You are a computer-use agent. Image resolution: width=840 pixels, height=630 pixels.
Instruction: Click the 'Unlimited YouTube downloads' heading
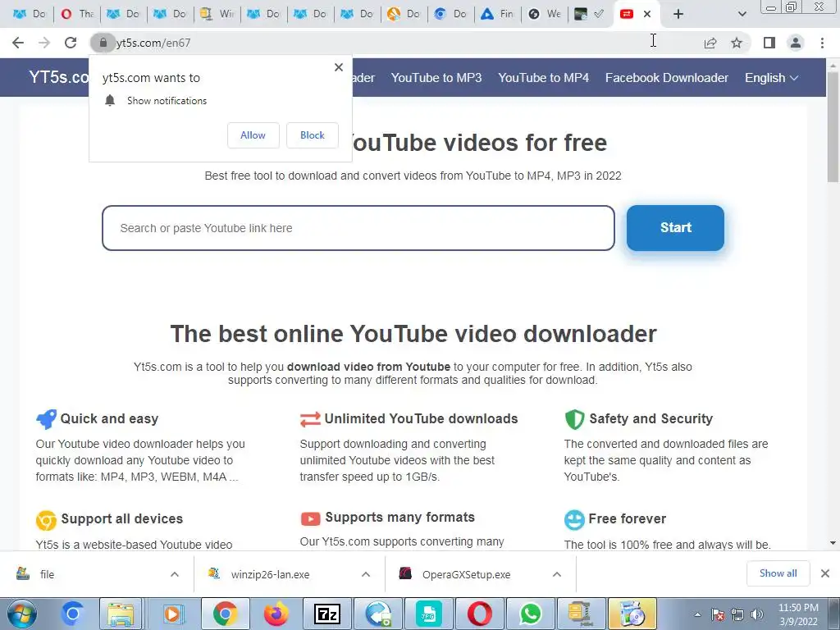421,418
